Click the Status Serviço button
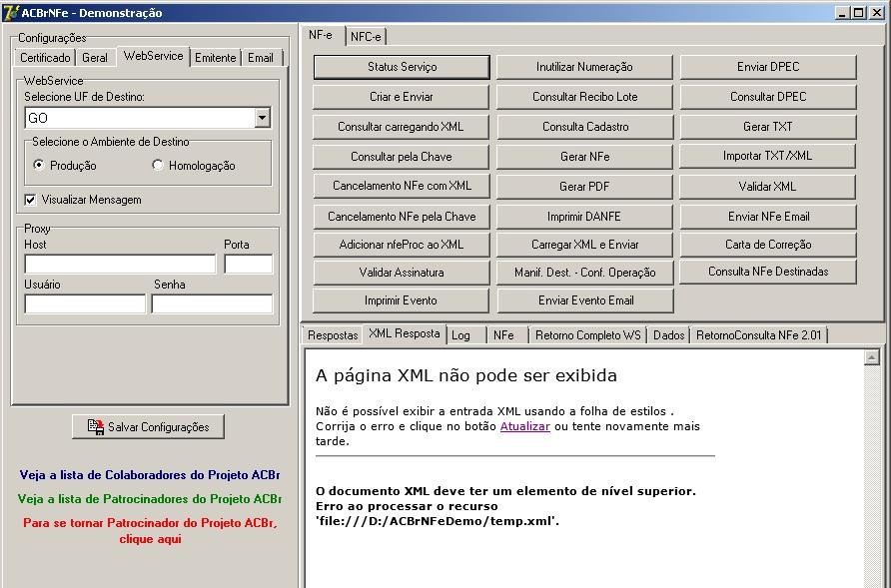The width and height of the screenshot is (891, 588). tap(402, 67)
